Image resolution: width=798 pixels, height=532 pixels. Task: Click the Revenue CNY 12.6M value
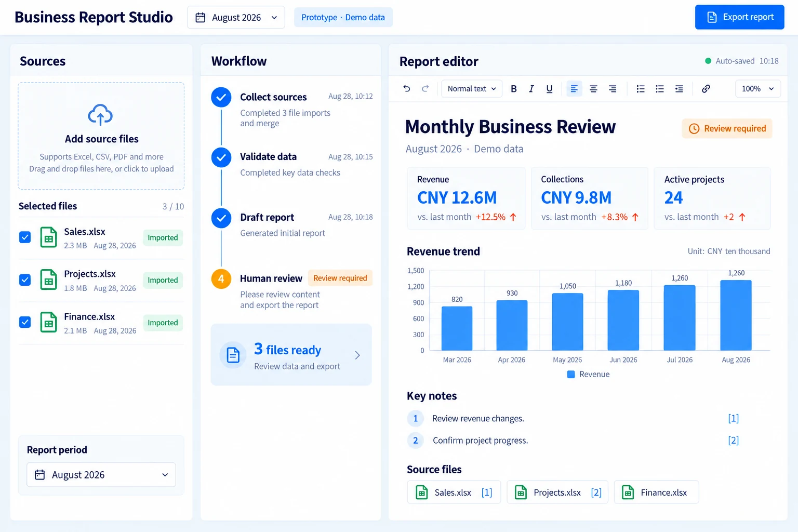coord(457,198)
